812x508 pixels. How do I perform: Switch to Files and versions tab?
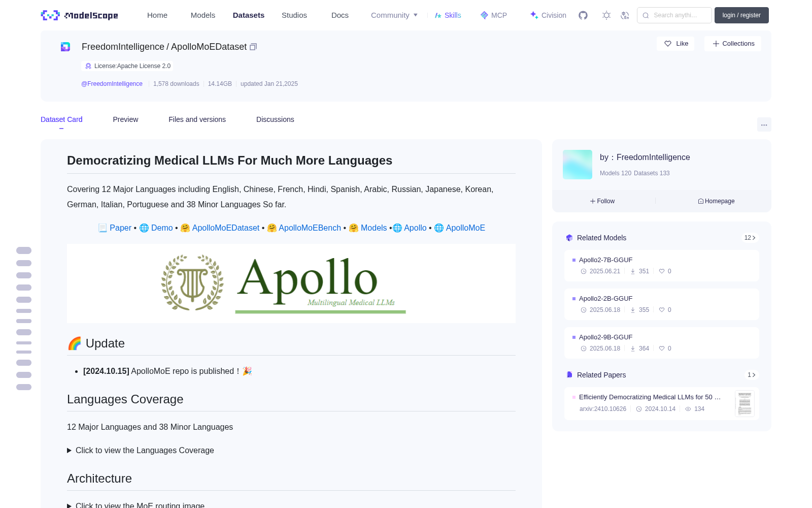coord(197,119)
